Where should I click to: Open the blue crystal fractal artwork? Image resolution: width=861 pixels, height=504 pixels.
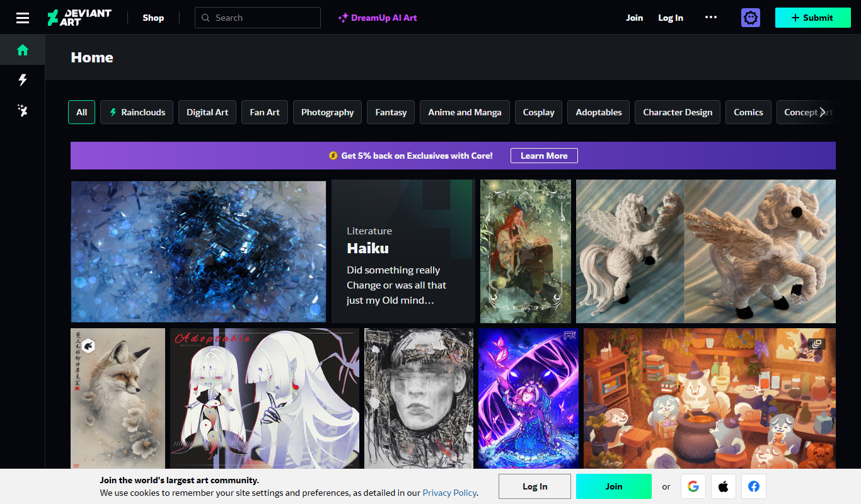tap(199, 251)
